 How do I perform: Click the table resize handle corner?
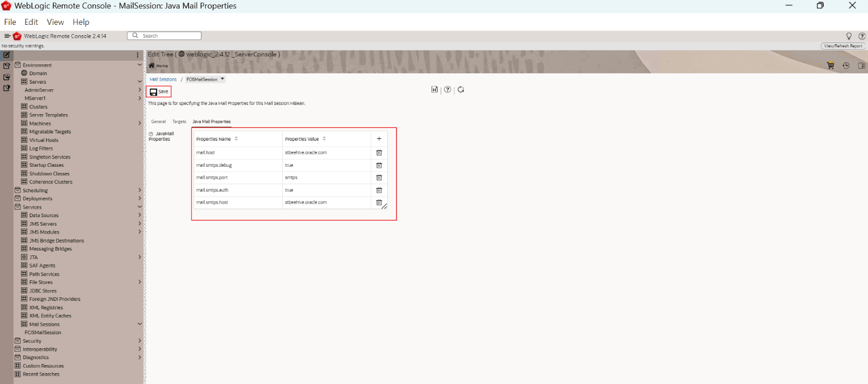click(384, 206)
